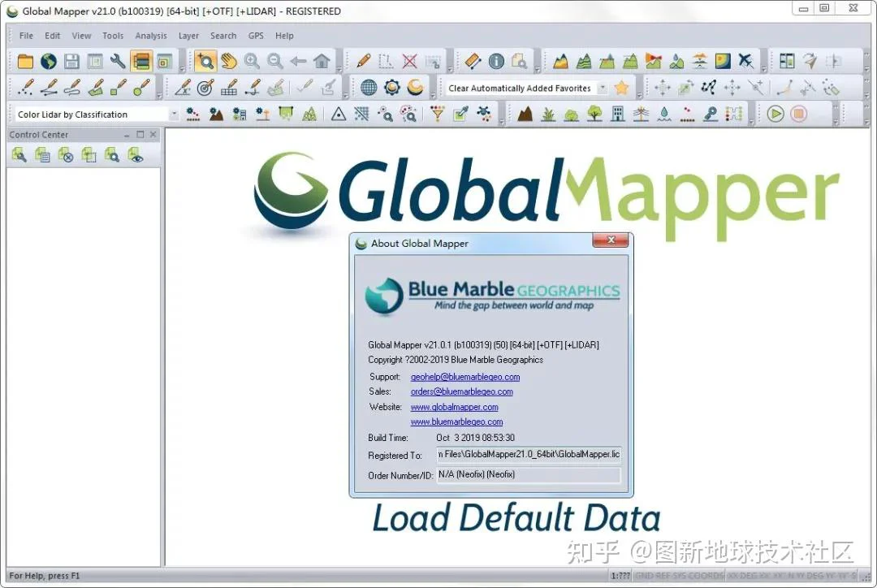Click the eye layer icon in Control Center
Screen dimensions: 877x588
(x=136, y=155)
